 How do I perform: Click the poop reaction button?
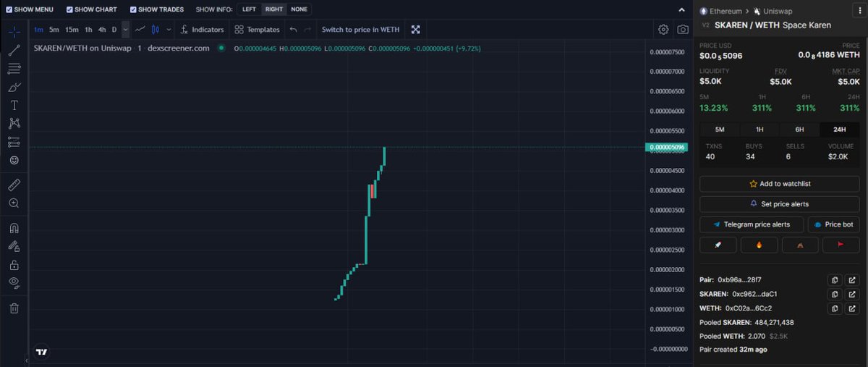pos(800,245)
